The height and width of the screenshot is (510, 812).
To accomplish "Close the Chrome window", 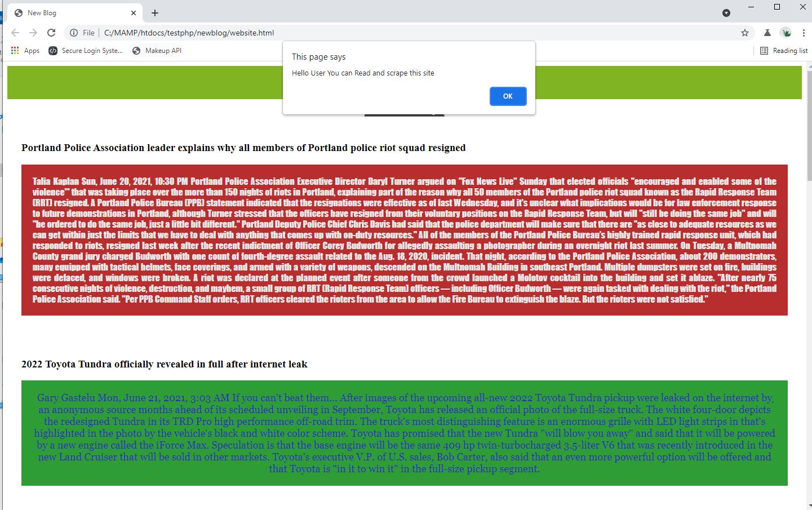I will (802, 7).
